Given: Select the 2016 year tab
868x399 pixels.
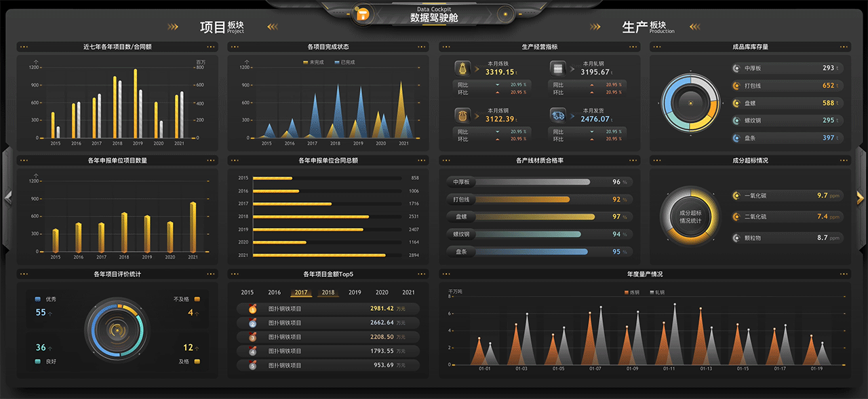Looking at the screenshot, I should click(x=275, y=292).
